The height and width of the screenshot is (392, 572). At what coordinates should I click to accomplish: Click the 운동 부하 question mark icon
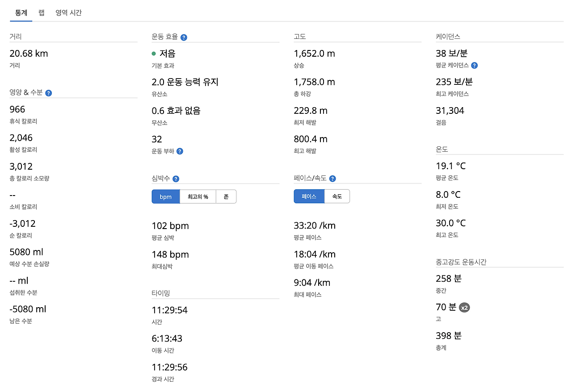click(180, 151)
